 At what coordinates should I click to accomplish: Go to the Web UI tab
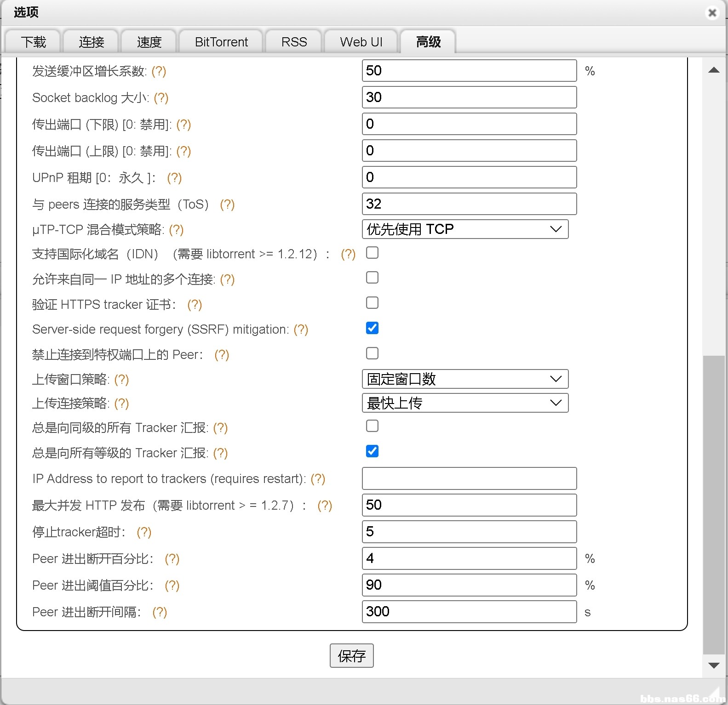tap(361, 42)
